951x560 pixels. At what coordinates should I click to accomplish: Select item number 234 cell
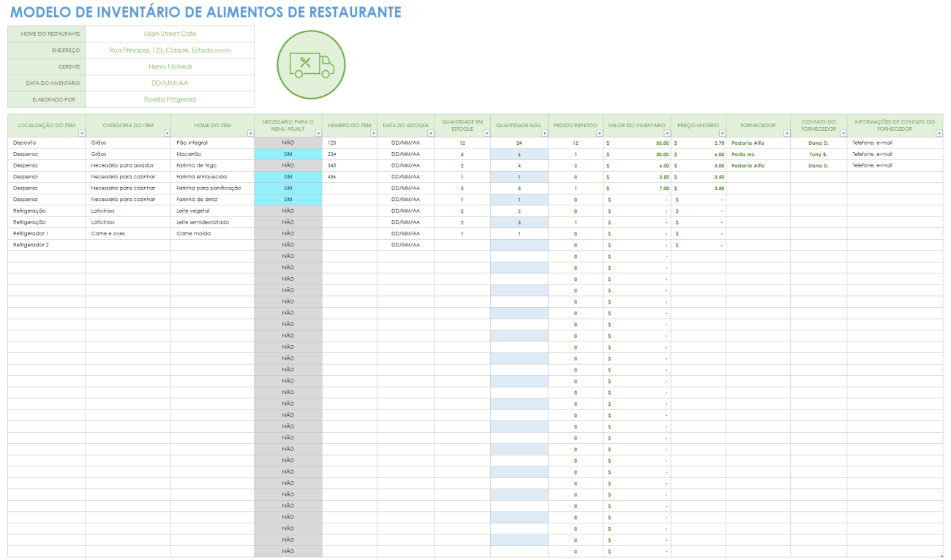point(350,154)
